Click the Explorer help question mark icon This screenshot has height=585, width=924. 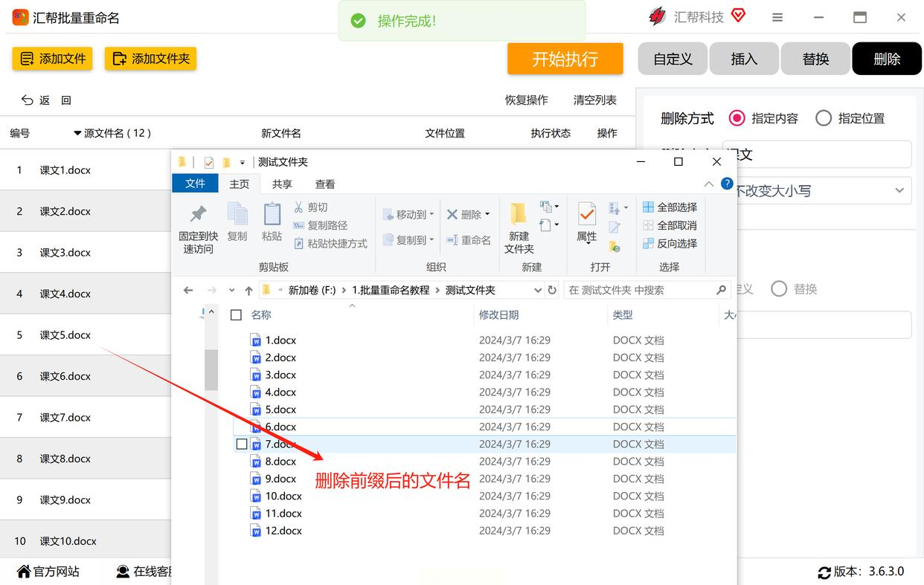click(727, 184)
